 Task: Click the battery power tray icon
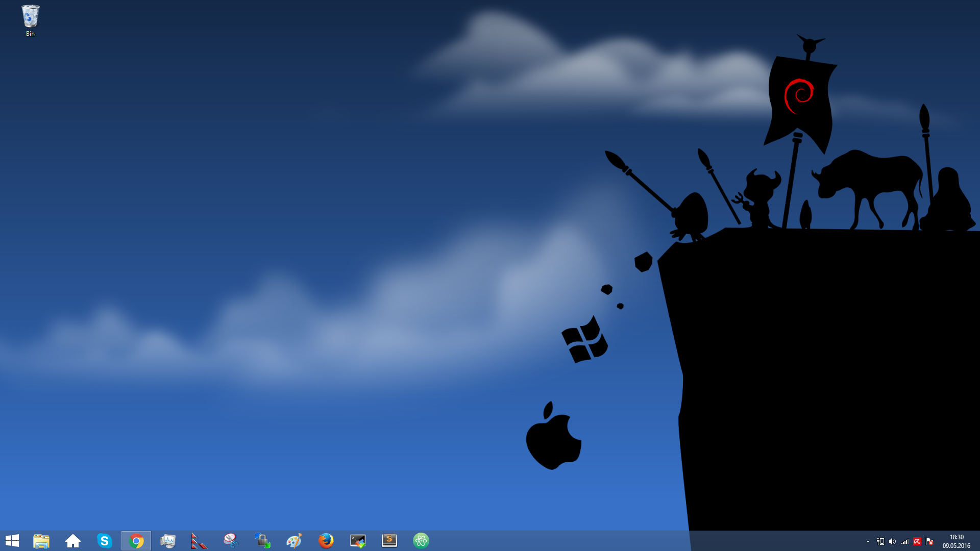[x=880, y=541]
